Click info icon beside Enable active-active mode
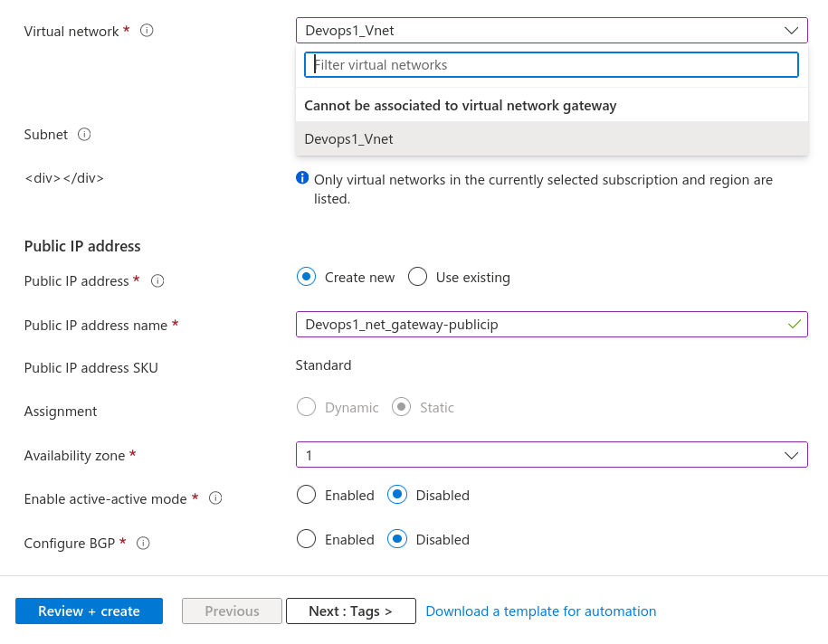The image size is (828, 644). (x=215, y=498)
